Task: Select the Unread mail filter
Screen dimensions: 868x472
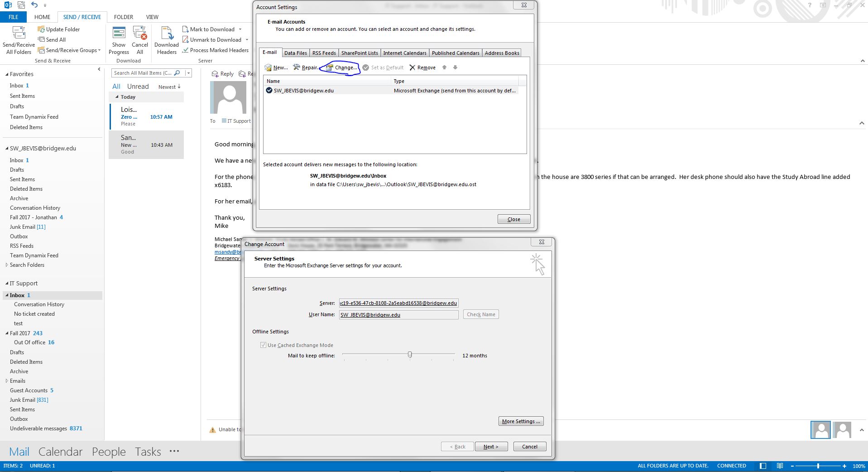Action: pyautogui.click(x=138, y=87)
